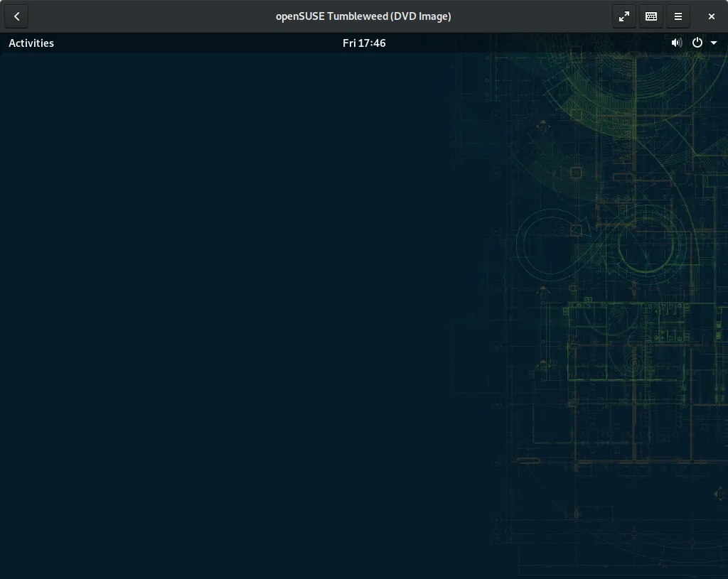The height and width of the screenshot is (579, 728).
Task: Click the power icon in the guest panel
Action: coord(697,43)
